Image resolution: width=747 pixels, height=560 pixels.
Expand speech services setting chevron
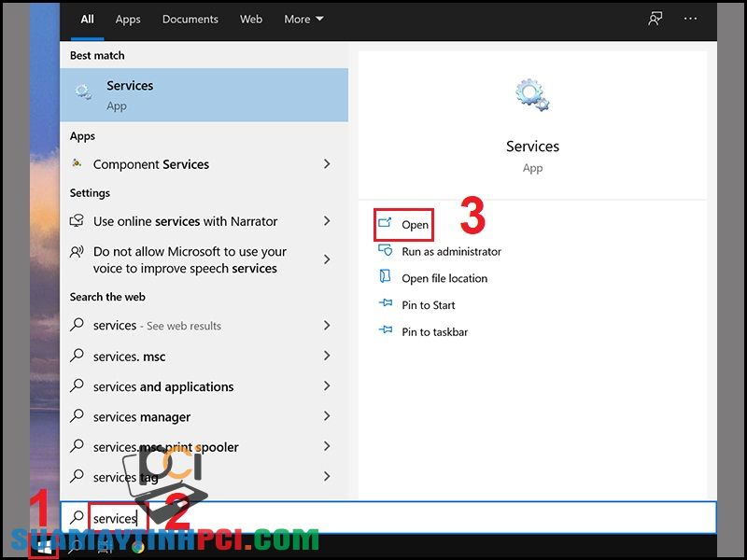click(x=327, y=259)
